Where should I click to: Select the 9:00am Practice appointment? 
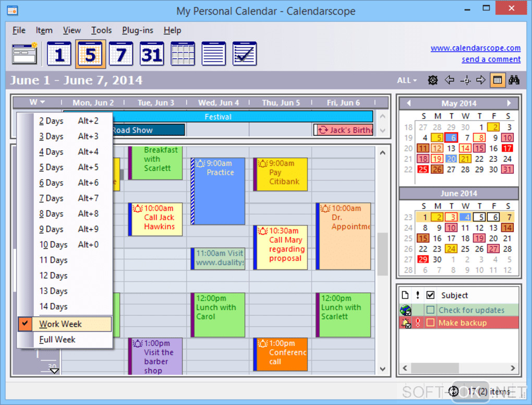pyautogui.click(x=218, y=191)
